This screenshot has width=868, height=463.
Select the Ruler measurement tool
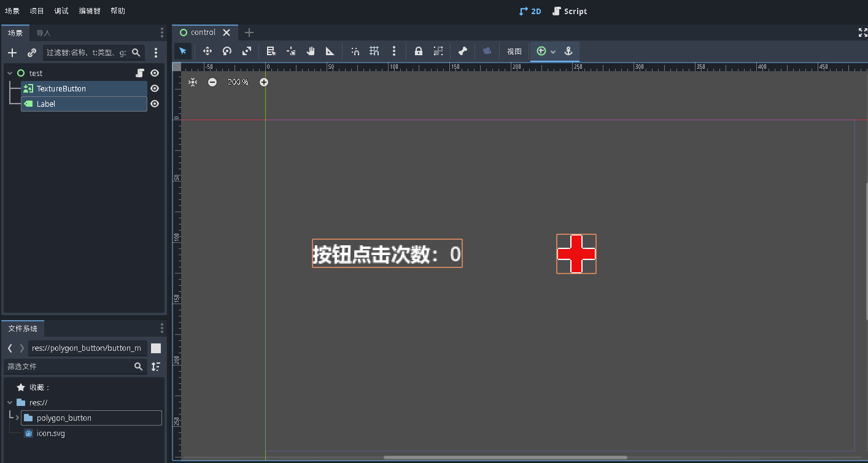click(x=330, y=51)
